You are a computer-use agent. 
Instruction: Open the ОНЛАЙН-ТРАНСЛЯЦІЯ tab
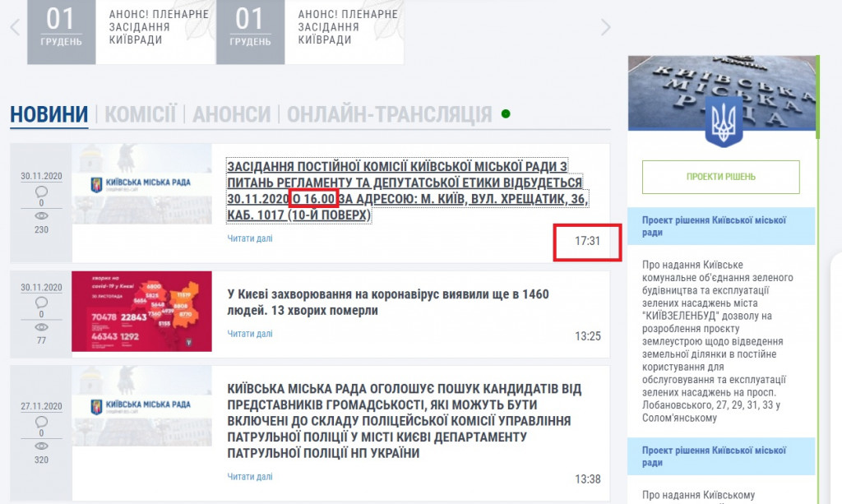point(389,114)
